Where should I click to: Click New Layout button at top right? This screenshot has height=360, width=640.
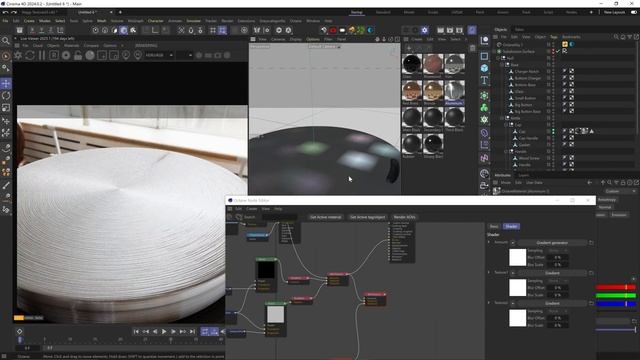pos(614,13)
